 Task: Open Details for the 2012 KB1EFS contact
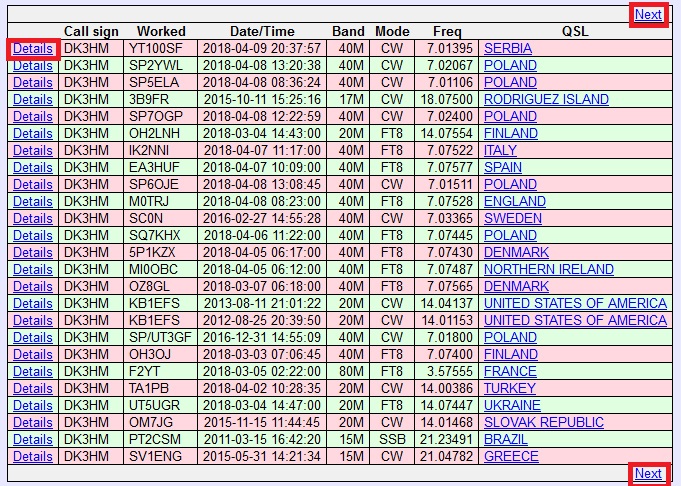click(33, 320)
